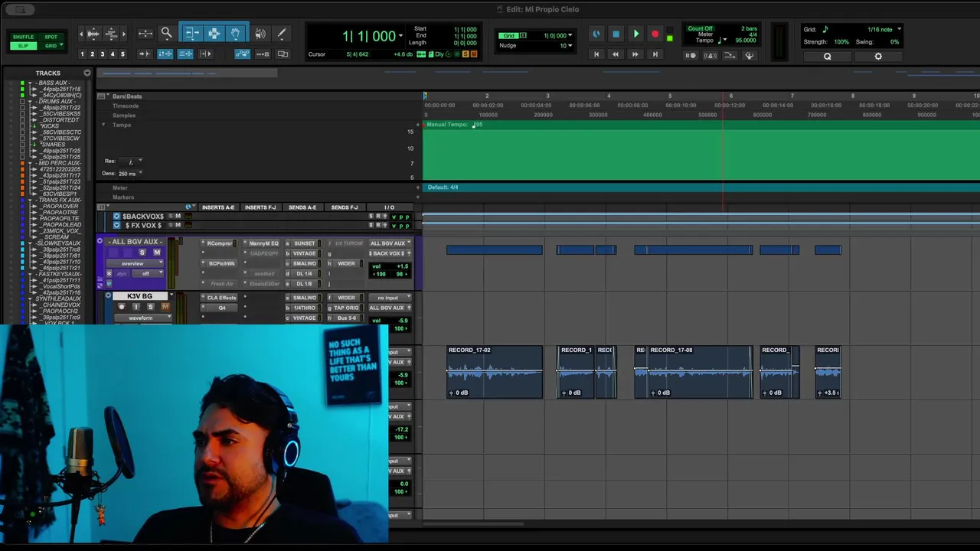Click the Bars|Beats ruler label

127,96
